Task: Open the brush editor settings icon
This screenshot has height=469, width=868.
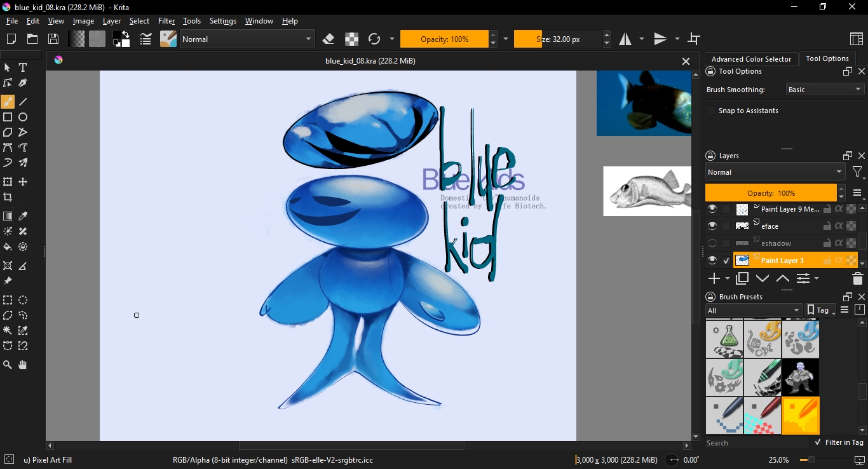Action: click(x=146, y=39)
